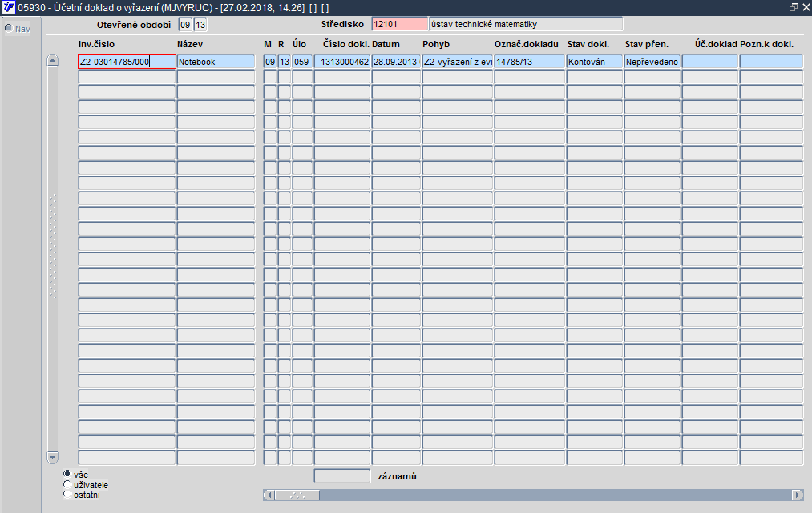
Task: Click the Pozn.k dokl. cell in first row
Action: [771, 62]
